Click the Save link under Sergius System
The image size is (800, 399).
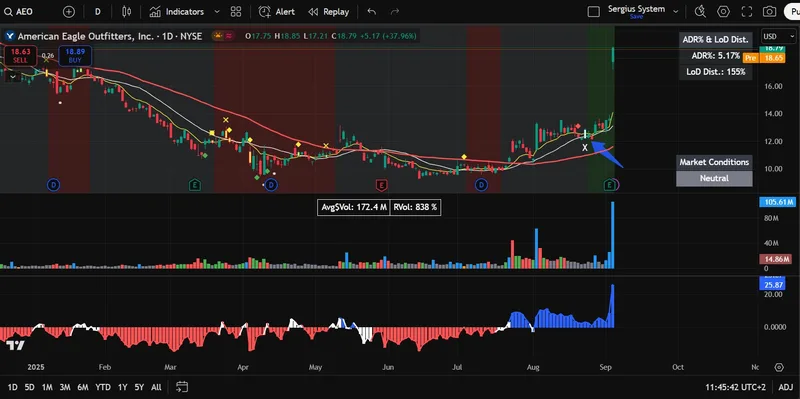636,17
